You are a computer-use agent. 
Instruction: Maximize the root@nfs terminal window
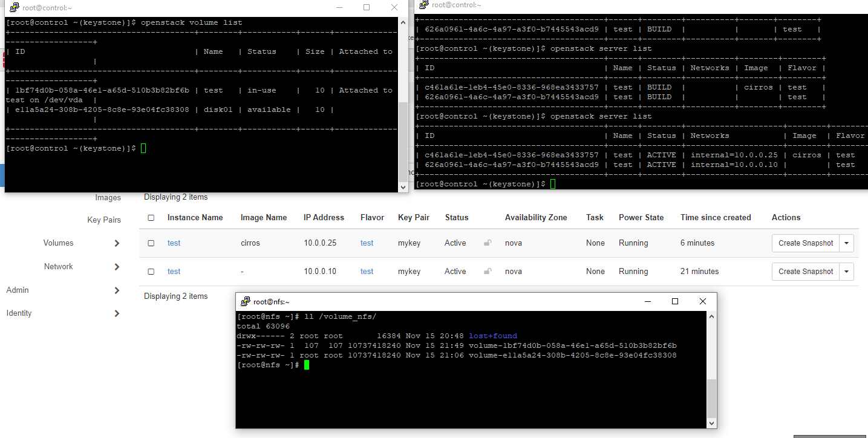point(675,301)
